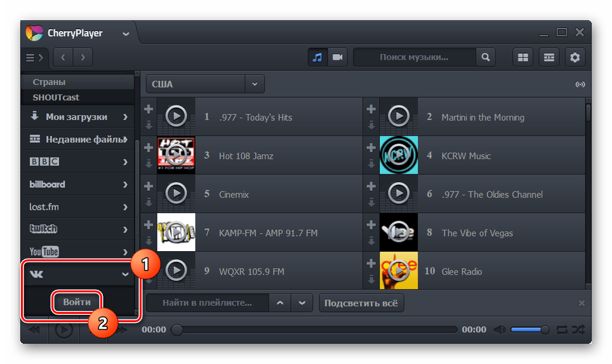Click the rewind previous track button

pyautogui.click(x=34, y=330)
